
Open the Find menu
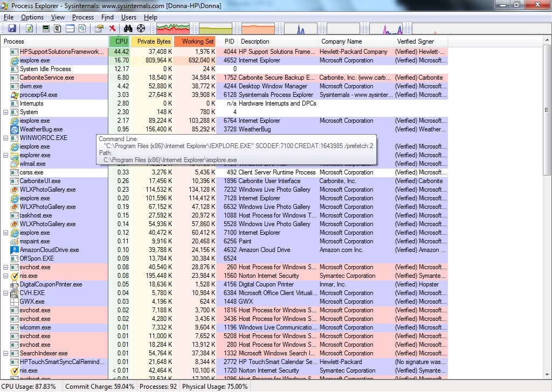[x=107, y=17]
